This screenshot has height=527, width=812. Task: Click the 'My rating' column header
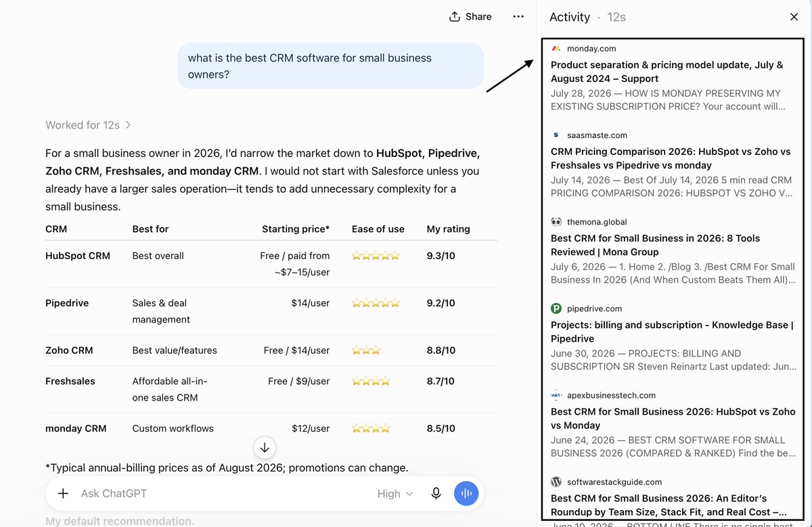pos(448,229)
